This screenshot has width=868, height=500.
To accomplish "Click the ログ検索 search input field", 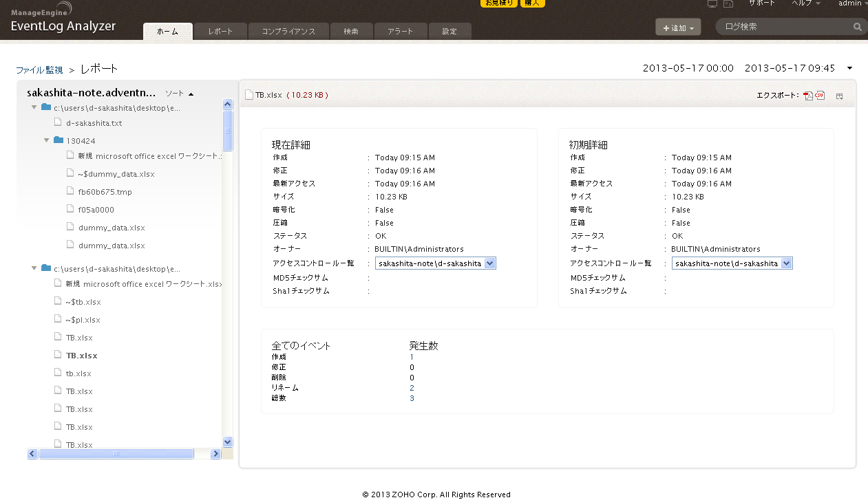I will click(x=785, y=27).
